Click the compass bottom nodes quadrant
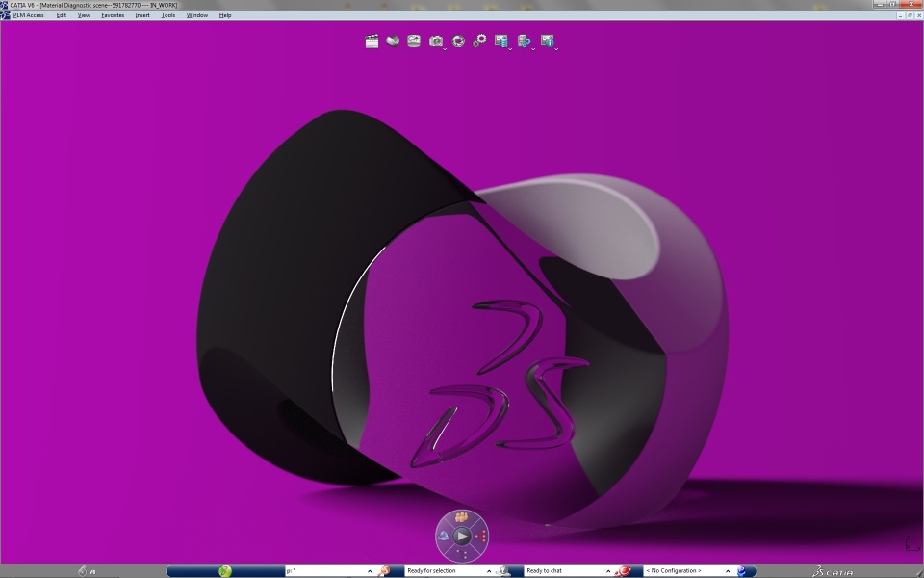Image resolution: width=924 pixels, height=578 pixels. [462, 554]
